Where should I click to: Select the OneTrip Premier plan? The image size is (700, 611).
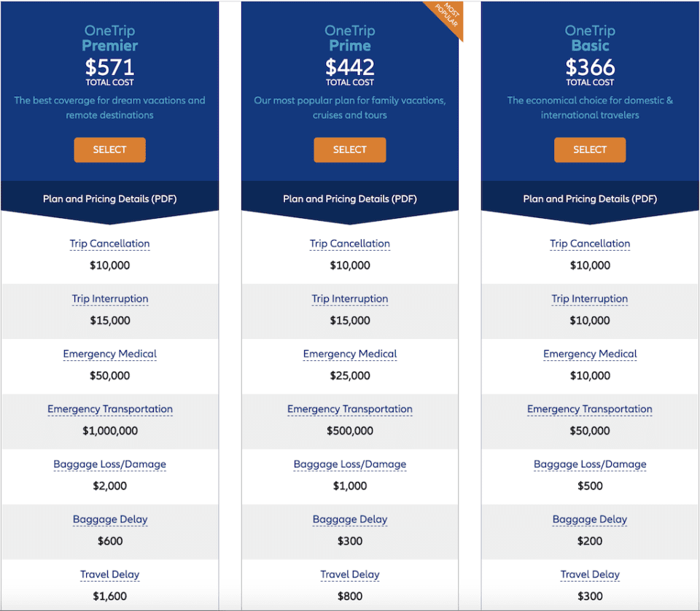tap(109, 149)
